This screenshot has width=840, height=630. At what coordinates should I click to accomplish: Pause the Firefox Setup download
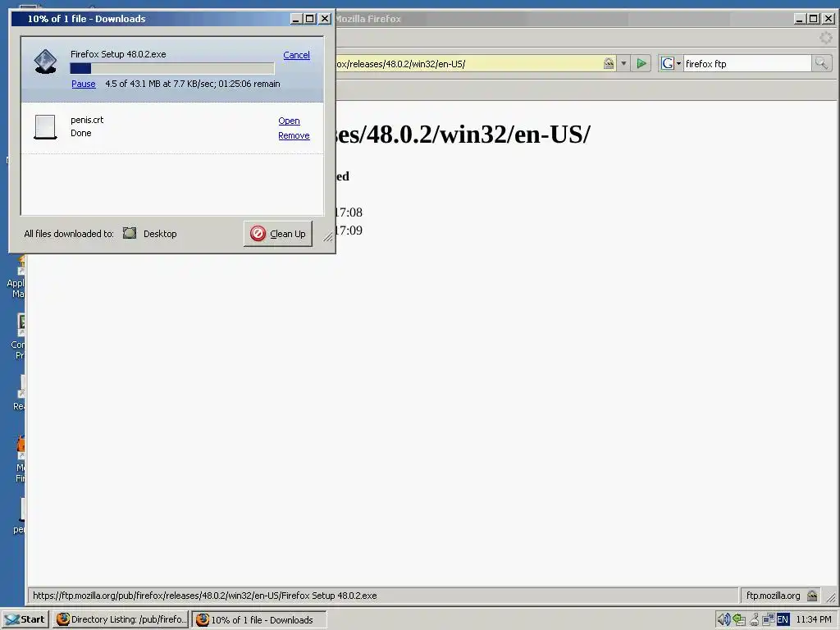(84, 84)
